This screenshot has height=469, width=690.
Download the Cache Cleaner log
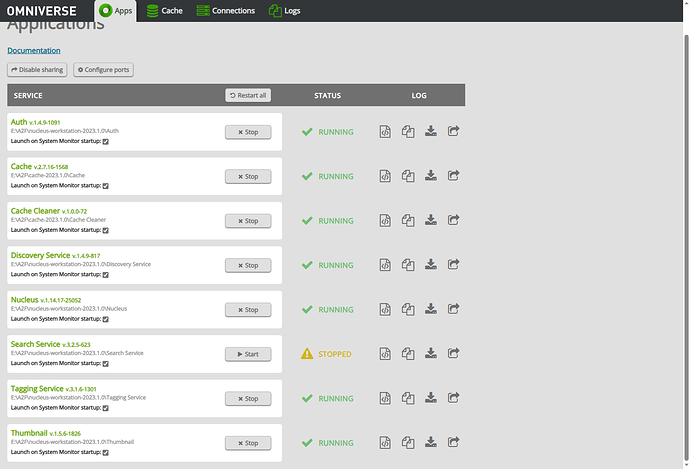[431, 220]
